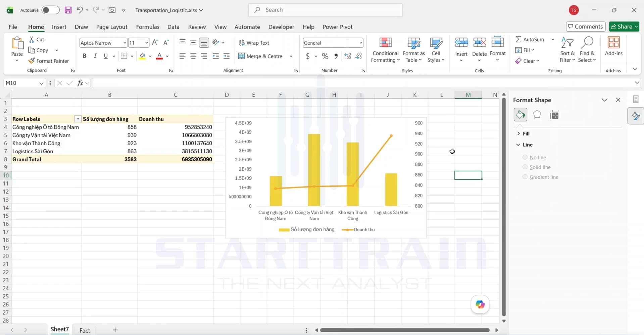Click the Name Box showing M10

coord(24,83)
